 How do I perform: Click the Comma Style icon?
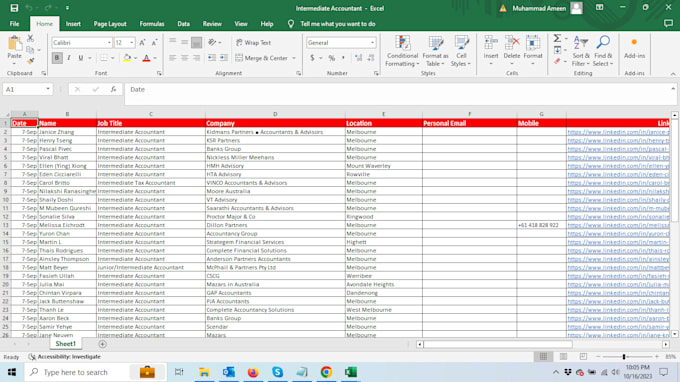point(343,58)
